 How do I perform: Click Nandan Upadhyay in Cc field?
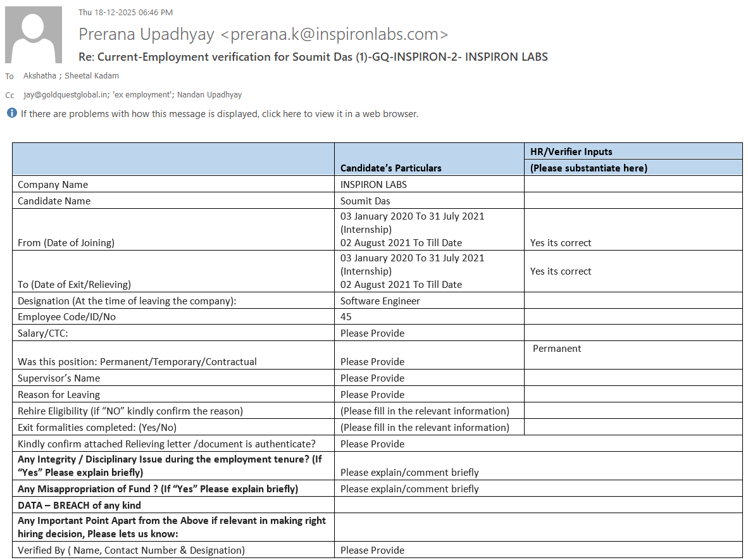[x=209, y=94]
